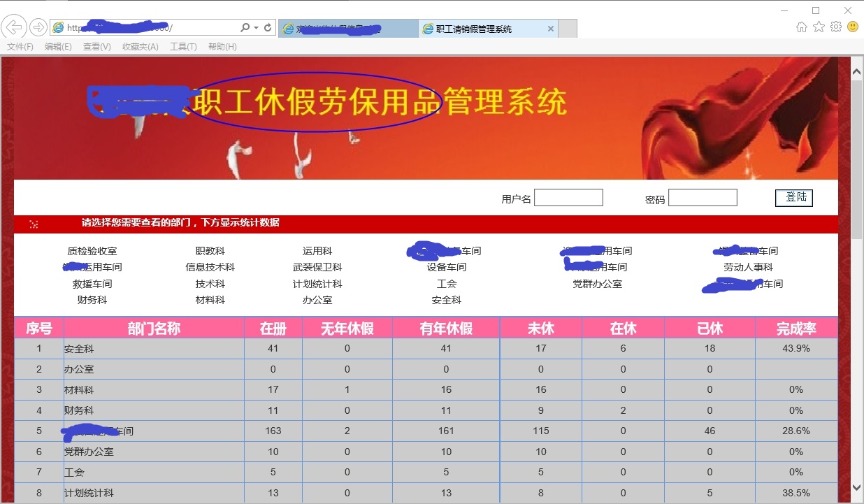Click 财务科 in table row 4
This screenshot has width=864, height=504.
click(x=79, y=411)
